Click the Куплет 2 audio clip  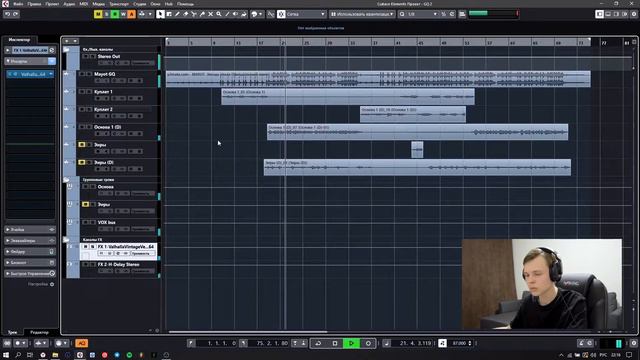click(413, 114)
